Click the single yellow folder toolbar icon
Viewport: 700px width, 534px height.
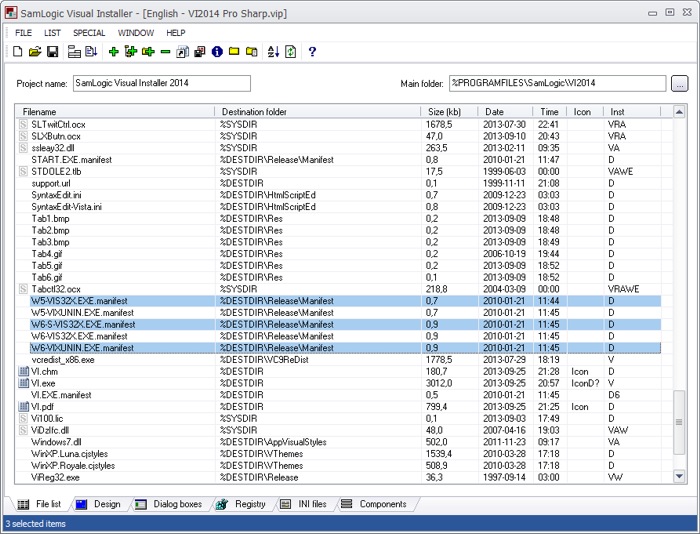click(x=234, y=52)
